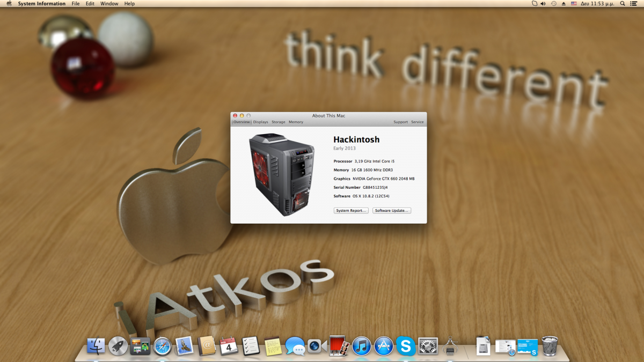Open the File menu
Image resolution: width=644 pixels, height=362 pixels.
pyautogui.click(x=76, y=4)
